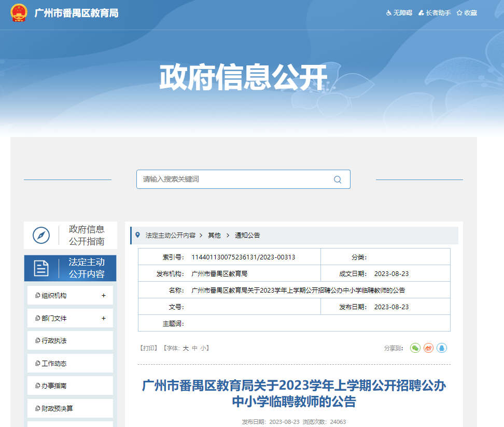Click the QQ share icon
The width and height of the screenshot is (504, 427).
point(441,348)
